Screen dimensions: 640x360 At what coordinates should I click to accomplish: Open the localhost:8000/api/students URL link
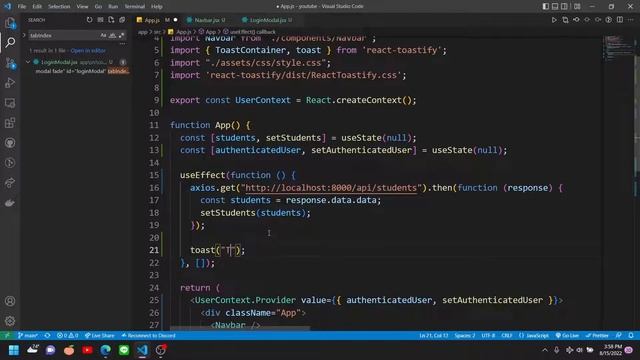pos(331,188)
